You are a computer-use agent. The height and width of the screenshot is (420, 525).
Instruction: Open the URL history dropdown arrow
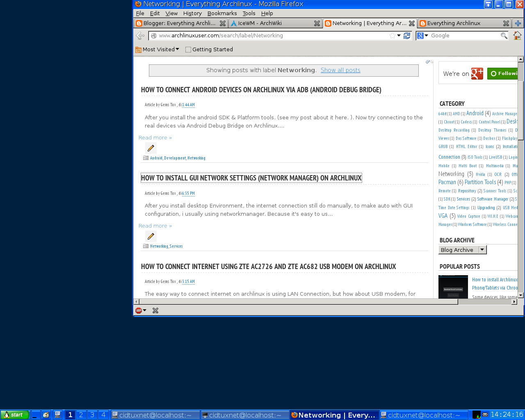[x=399, y=36]
